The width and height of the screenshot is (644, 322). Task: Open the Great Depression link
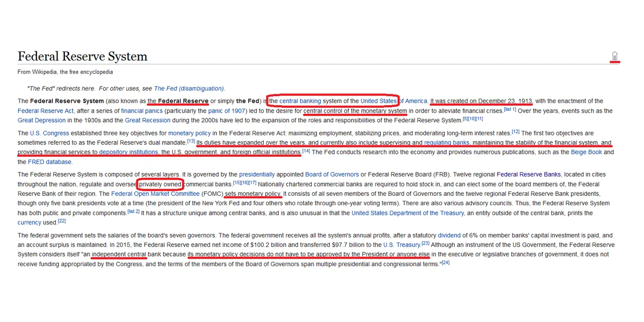[42, 120]
